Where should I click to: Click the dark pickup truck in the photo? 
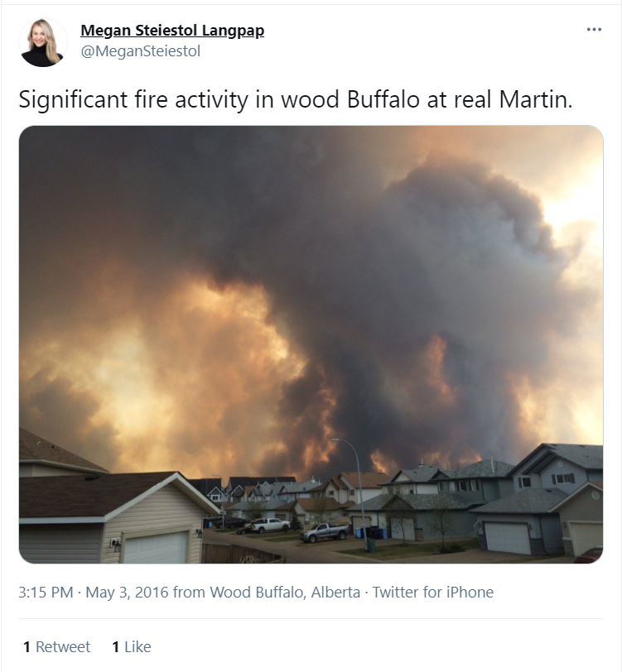click(x=325, y=532)
